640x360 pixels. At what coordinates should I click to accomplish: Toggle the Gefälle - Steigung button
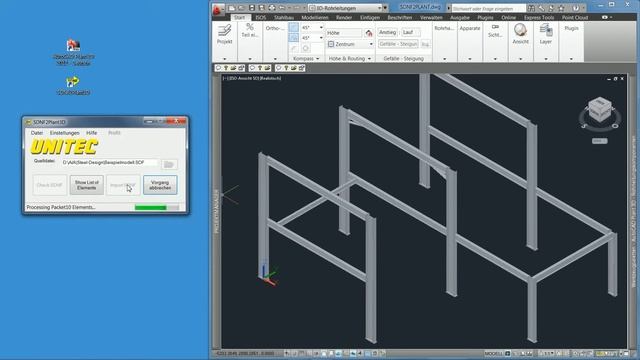click(398, 44)
